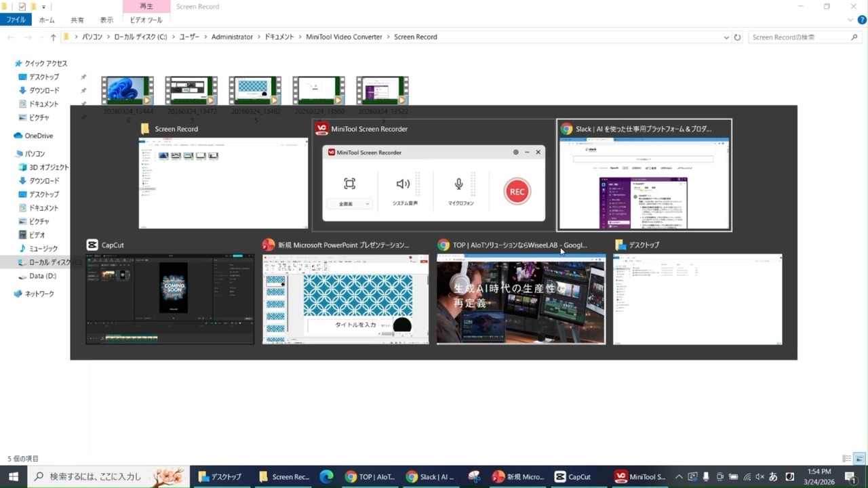Open the 全画面 capture area dropdown
The image size is (868, 488).
[x=349, y=203]
